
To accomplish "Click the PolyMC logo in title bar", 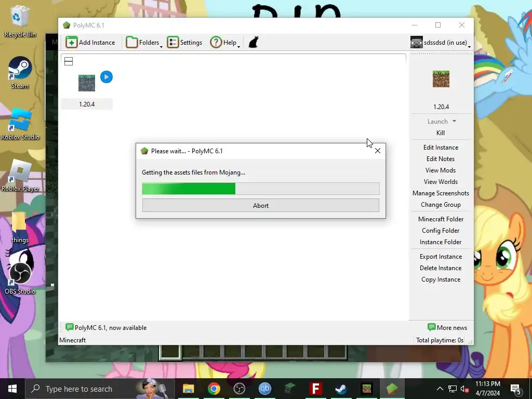I will [x=66, y=25].
